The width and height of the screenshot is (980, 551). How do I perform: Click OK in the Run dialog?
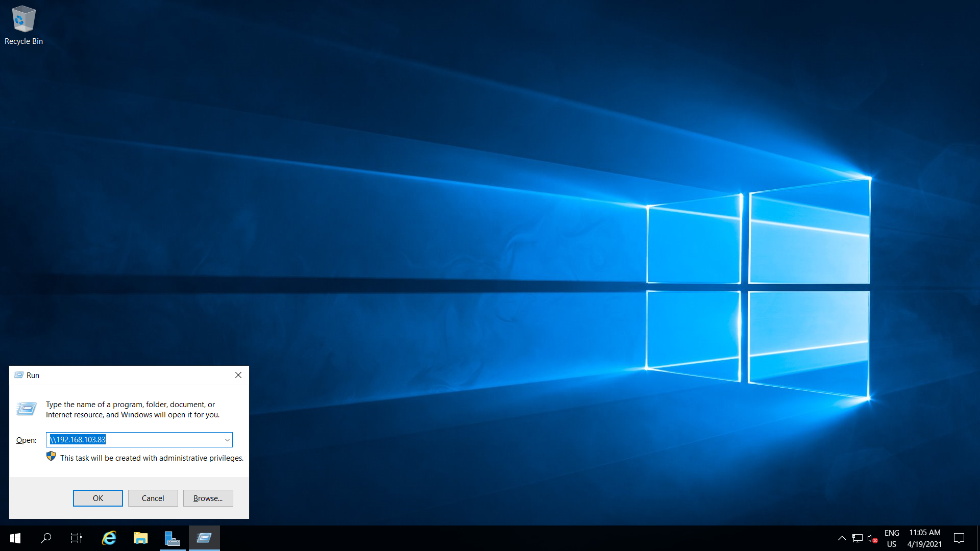(x=98, y=498)
